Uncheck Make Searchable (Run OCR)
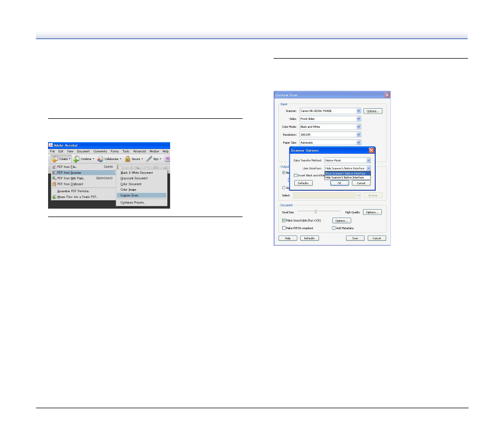Screen dimensions: 504x432 [x=284, y=221]
